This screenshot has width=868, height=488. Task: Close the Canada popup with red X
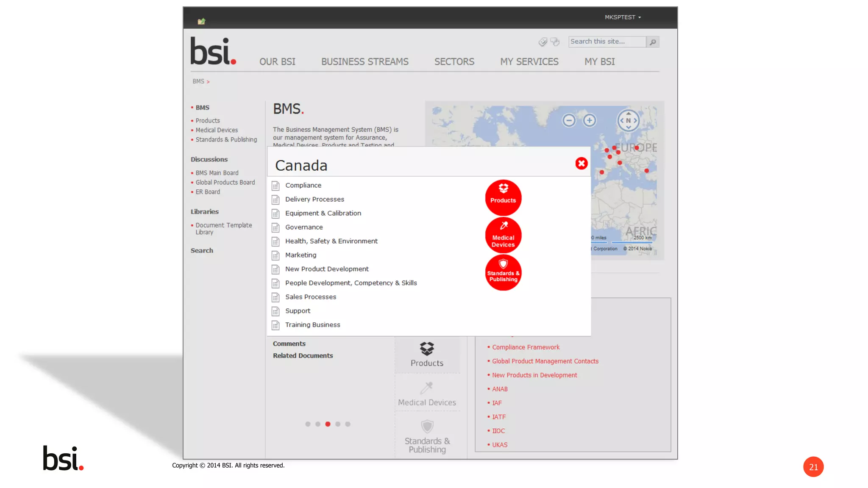(x=581, y=164)
